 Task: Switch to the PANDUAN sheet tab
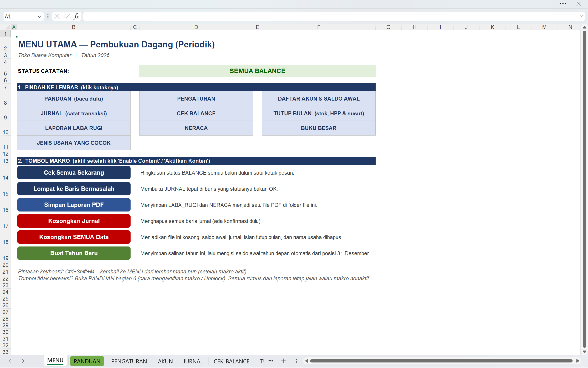click(87, 361)
